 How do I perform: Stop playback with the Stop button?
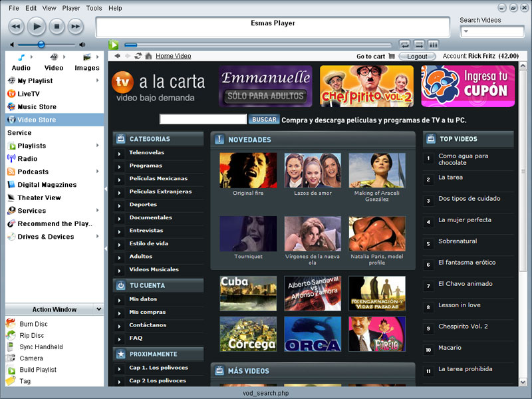(57, 27)
